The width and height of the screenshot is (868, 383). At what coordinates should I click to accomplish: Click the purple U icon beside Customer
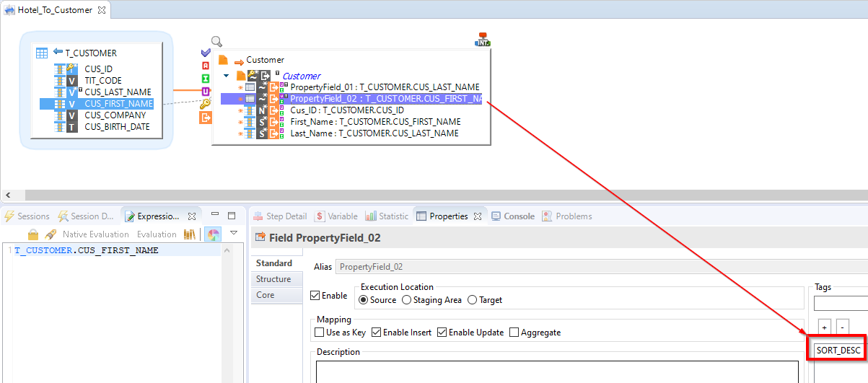[206, 92]
